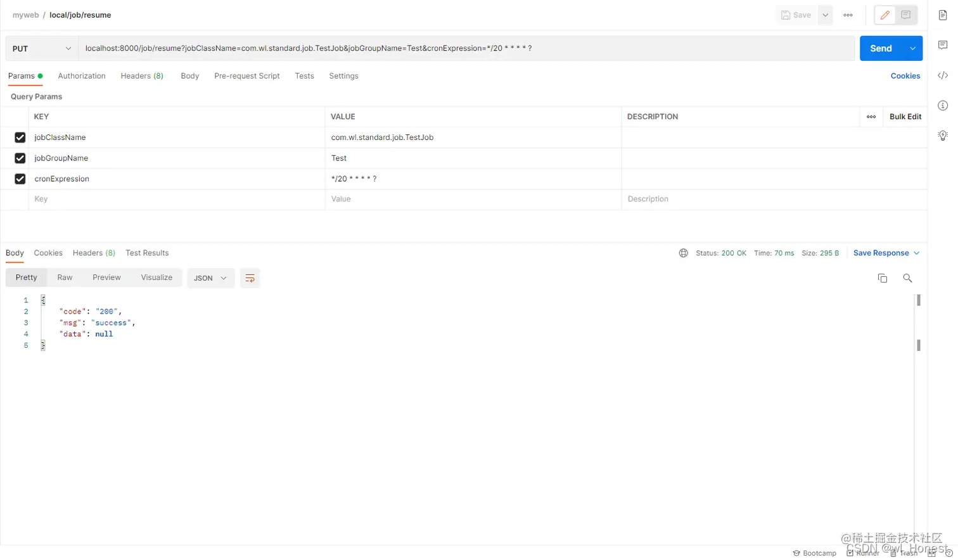Select the Test Results tab
The height and width of the screenshot is (560, 958).
click(x=147, y=253)
